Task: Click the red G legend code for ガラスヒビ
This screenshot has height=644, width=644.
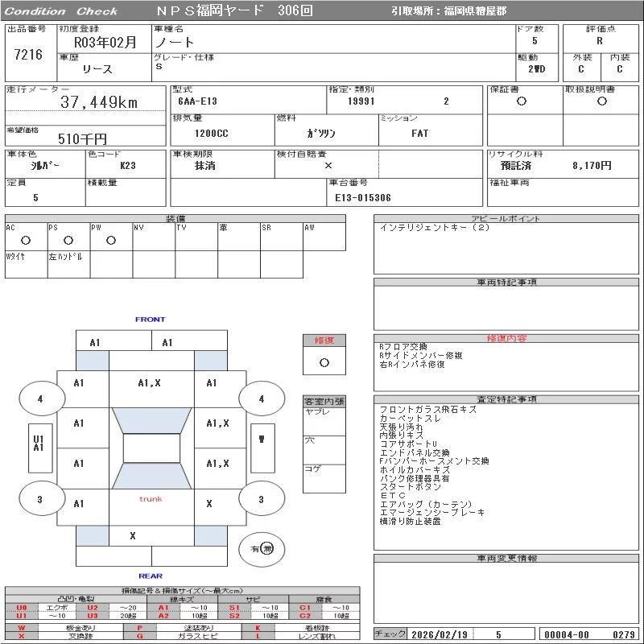Action: [139, 636]
